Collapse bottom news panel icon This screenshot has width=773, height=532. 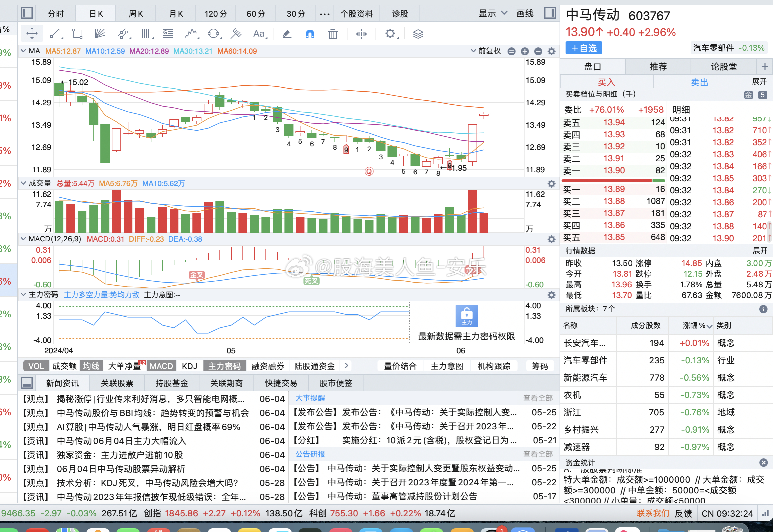coord(26,383)
